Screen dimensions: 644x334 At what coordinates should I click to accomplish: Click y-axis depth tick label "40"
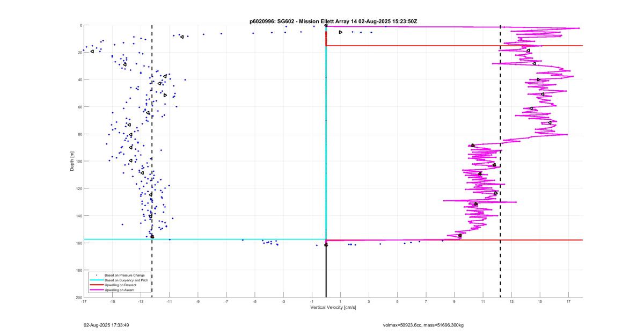pos(79,79)
